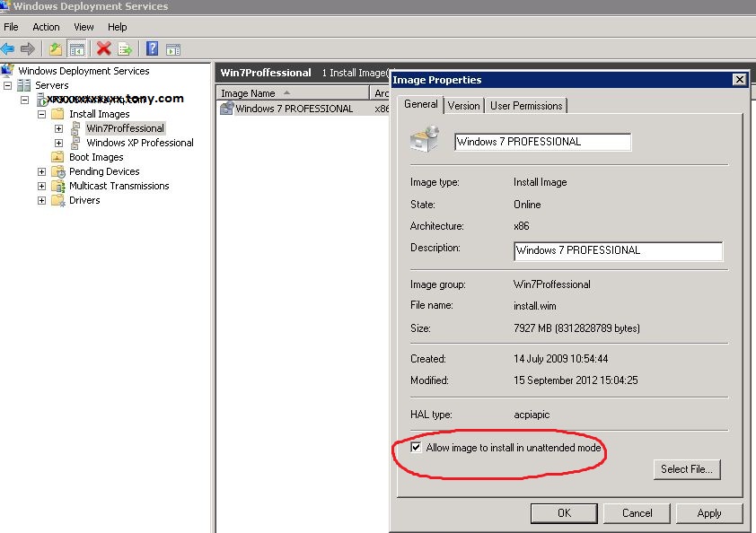Toggle 'Allow image to install in unattended mode'
Viewport: 756px width, 533px height.
click(x=416, y=447)
